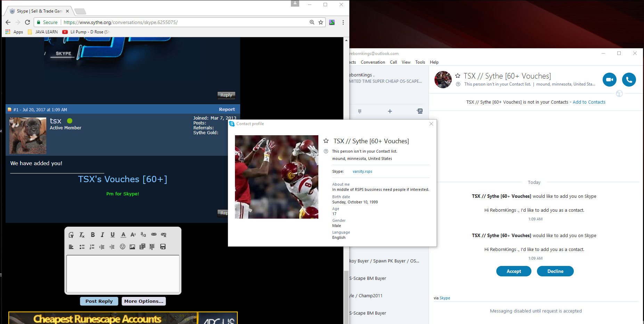Open the Skype dial pad icon
Viewport: 644px width, 324px height.
pyautogui.click(x=360, y=111)
